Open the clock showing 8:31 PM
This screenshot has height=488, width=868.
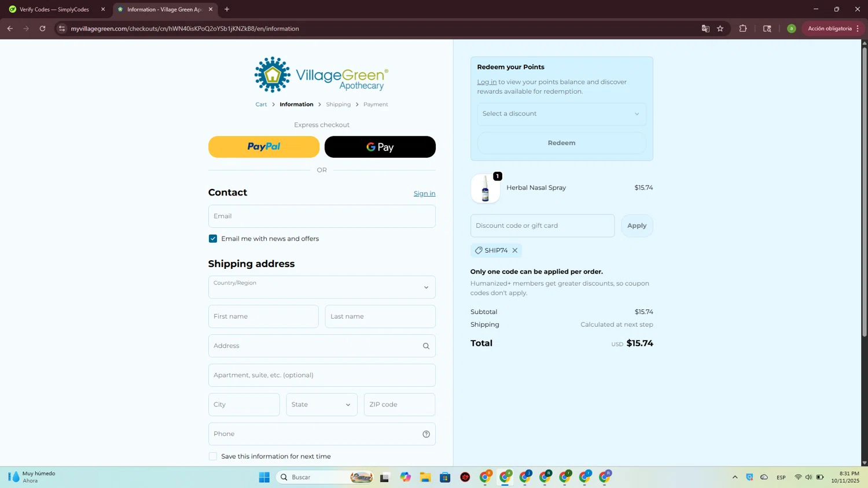click(845, 477)
